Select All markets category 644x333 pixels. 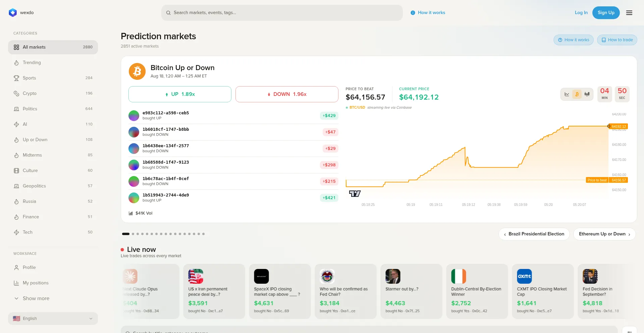(53, 47)
